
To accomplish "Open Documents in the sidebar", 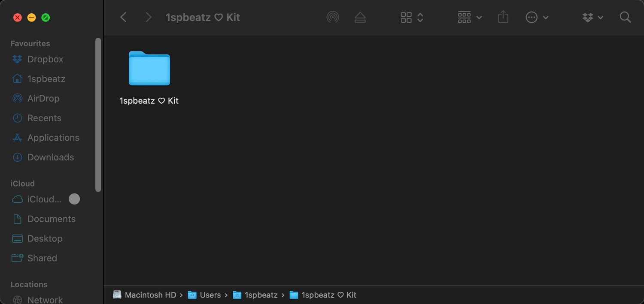I will click(x=51, y=219).
